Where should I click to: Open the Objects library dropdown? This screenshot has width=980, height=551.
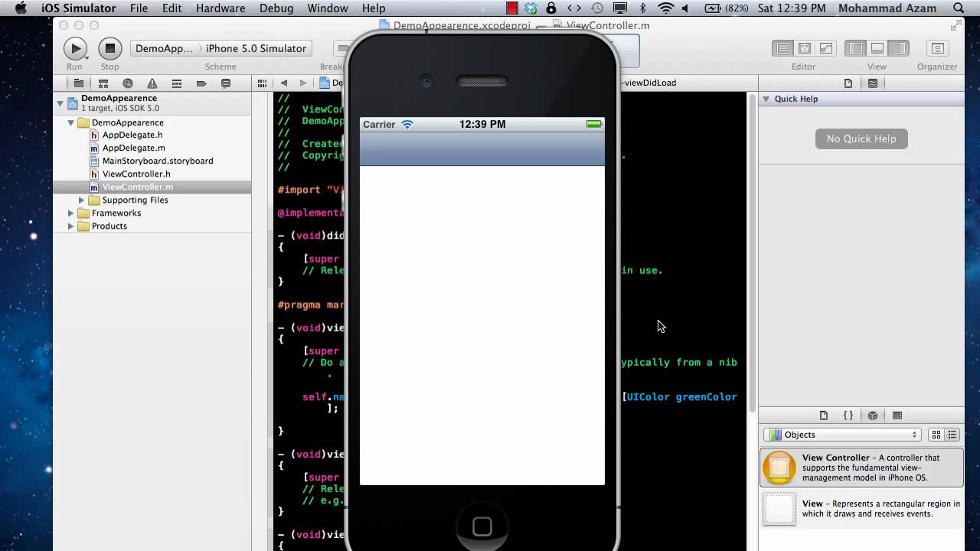tap(842, 435)
